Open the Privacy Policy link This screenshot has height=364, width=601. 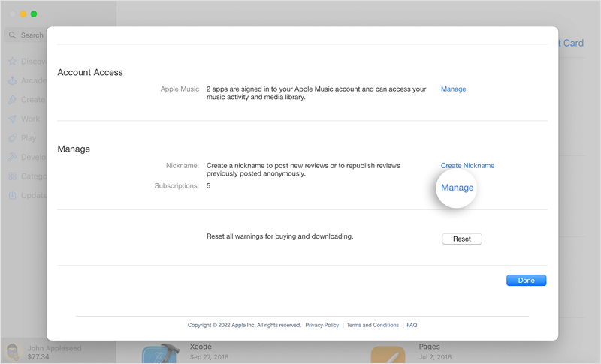[322, 326]
